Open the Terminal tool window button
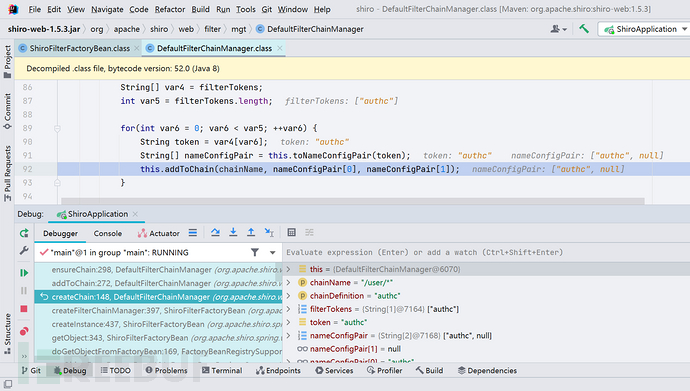This screenshot has height=391, width=690. [222, 370]
